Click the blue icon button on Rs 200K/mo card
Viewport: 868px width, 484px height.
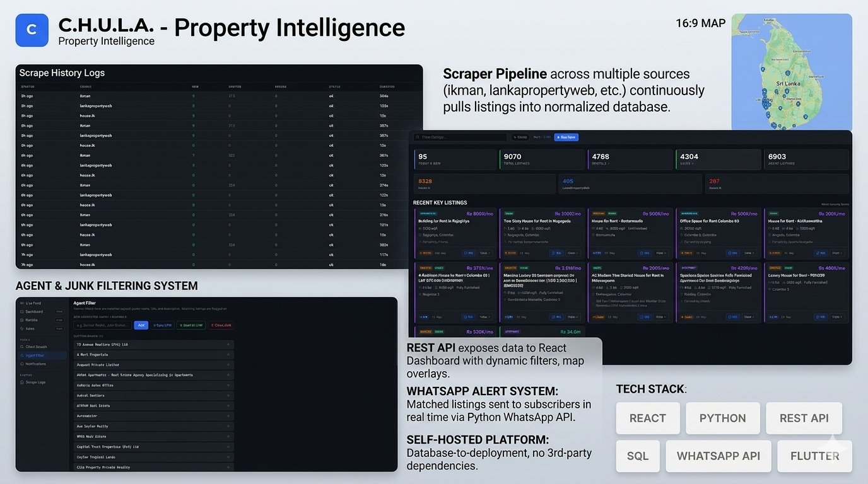click(821, 253)
